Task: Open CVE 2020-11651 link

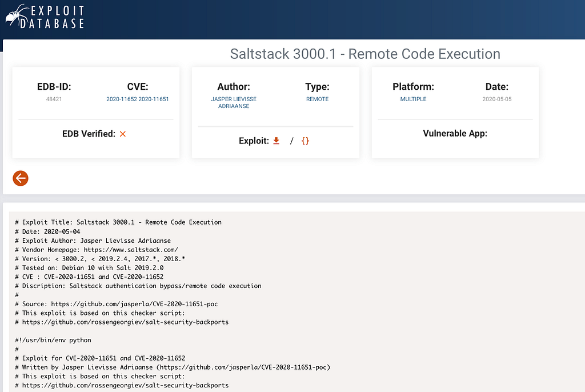Action: pos(154,99)
